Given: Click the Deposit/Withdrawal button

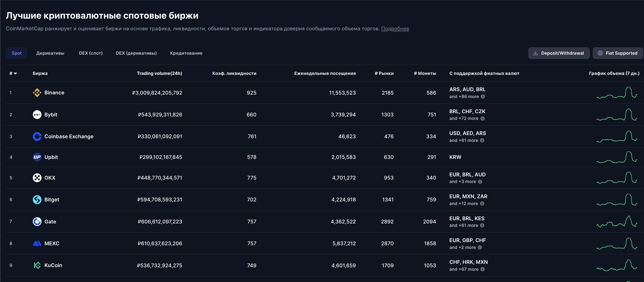Looking at the screenshot, I should tap(558, 53).
